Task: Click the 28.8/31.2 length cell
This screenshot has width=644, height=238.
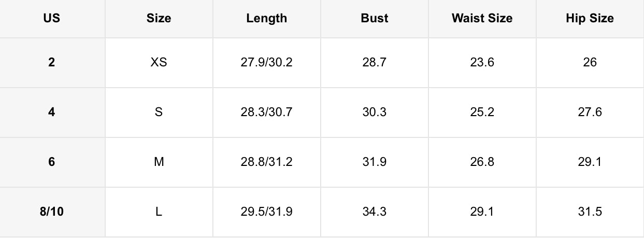Action: pyautogui.click(x=266, y=162)
